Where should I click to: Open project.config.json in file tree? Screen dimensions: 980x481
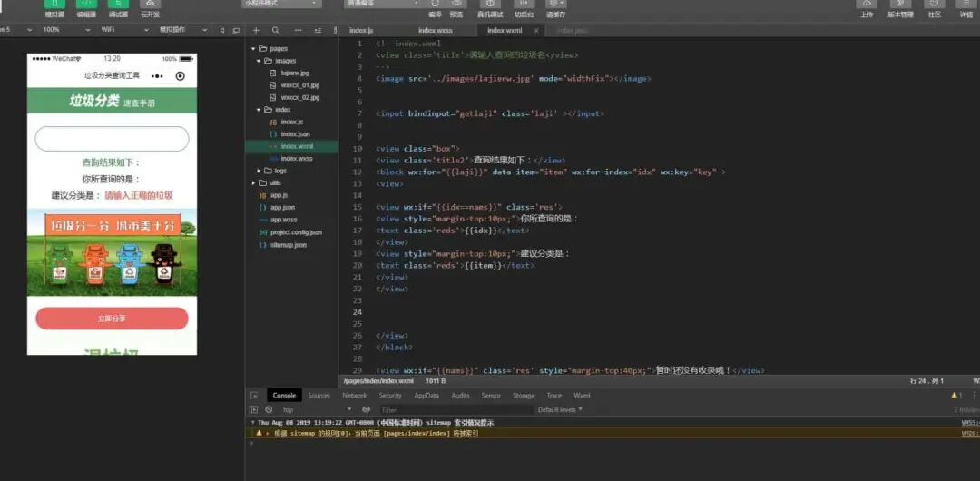296,232
